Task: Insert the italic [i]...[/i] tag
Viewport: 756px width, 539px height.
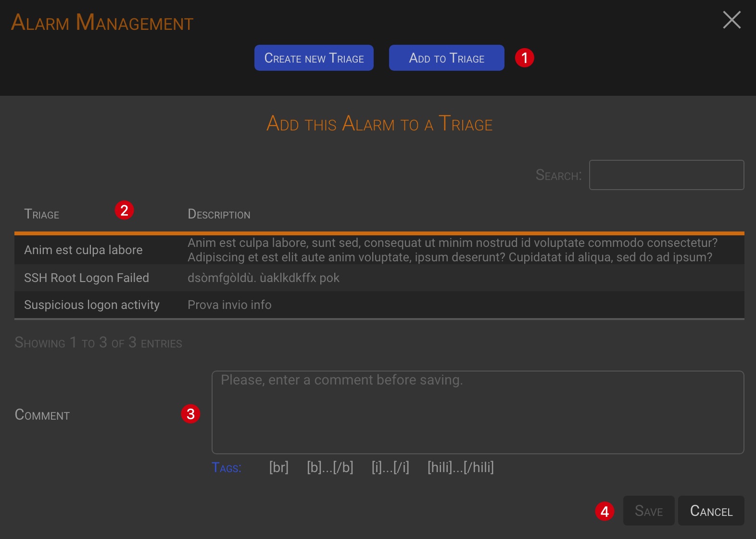Action: [390, 467]
